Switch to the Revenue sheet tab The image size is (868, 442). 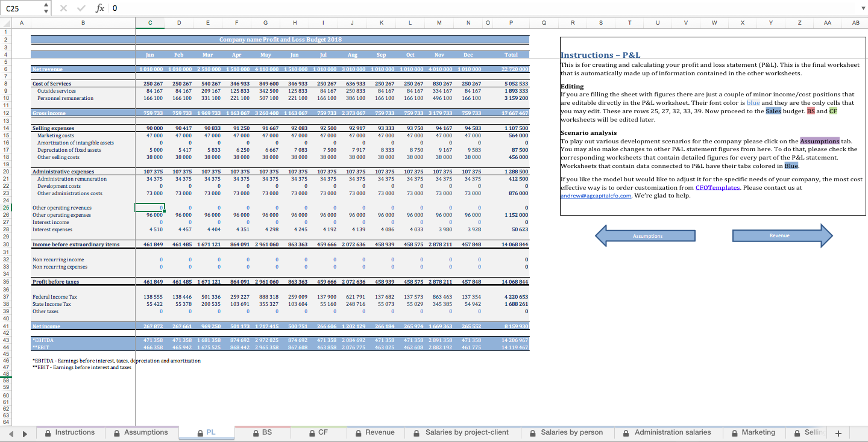coord(375,432)
